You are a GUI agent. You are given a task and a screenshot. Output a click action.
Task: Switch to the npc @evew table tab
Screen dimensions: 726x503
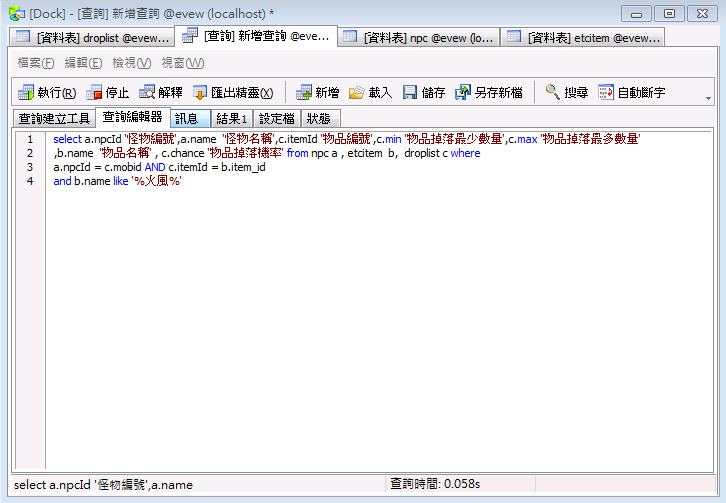click(x=419, y=37)
